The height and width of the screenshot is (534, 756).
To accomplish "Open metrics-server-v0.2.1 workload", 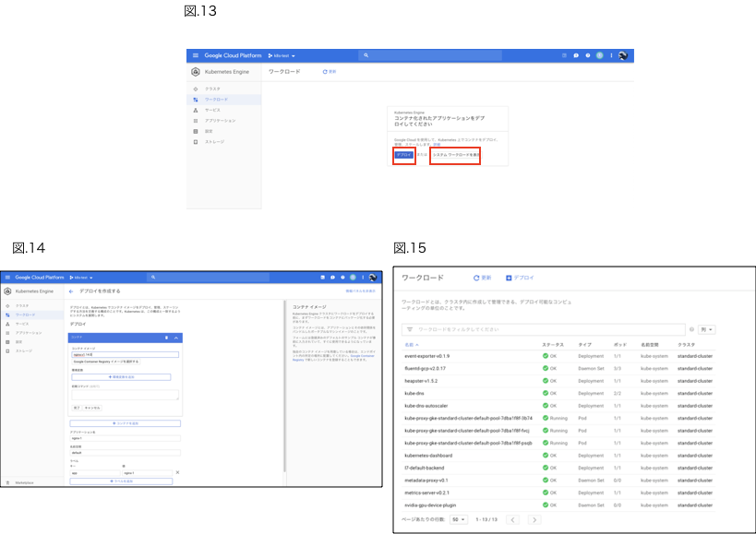I will click(x=427, y=493).
